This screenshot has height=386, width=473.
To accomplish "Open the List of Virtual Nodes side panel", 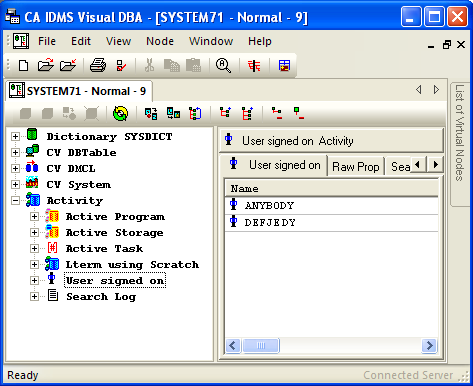I will pos(460,144).
